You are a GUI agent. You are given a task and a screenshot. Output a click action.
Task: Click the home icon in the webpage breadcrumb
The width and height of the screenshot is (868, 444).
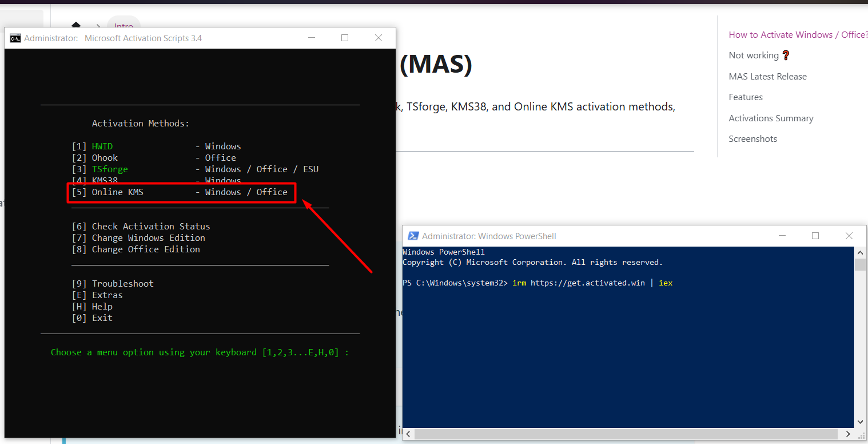[76, 25]
